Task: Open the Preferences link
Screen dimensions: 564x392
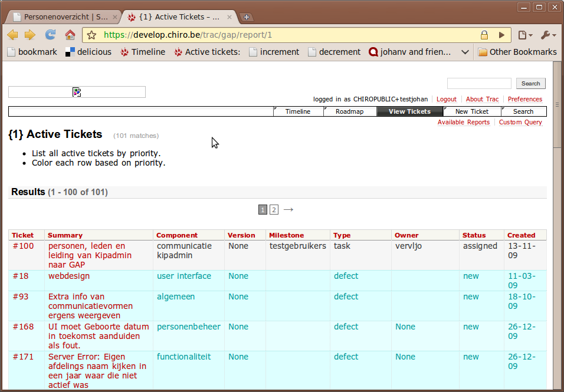Action: (x=525, y=99)
